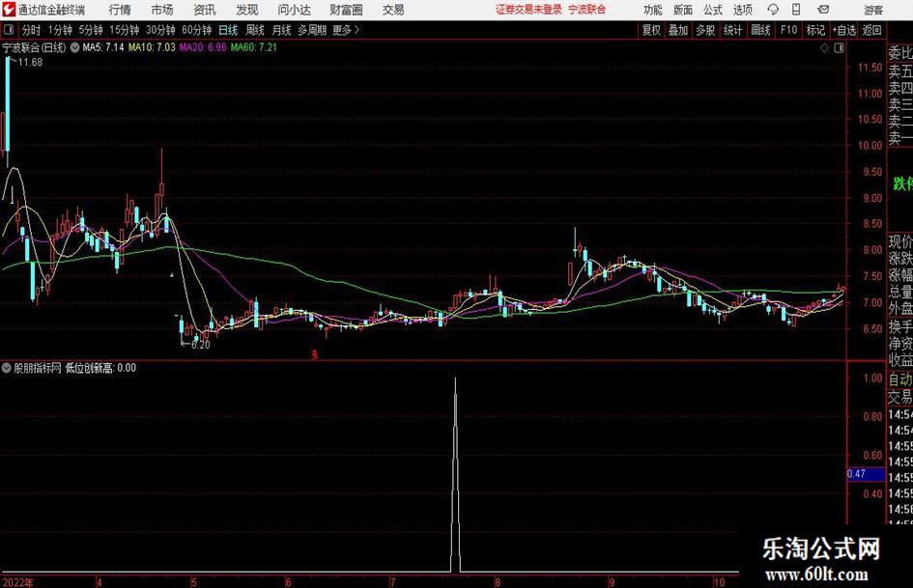This screenshot has width=913, height=588.
Task: Click the indicator spike peak in the sub-chart
Action: coord(455,379)
